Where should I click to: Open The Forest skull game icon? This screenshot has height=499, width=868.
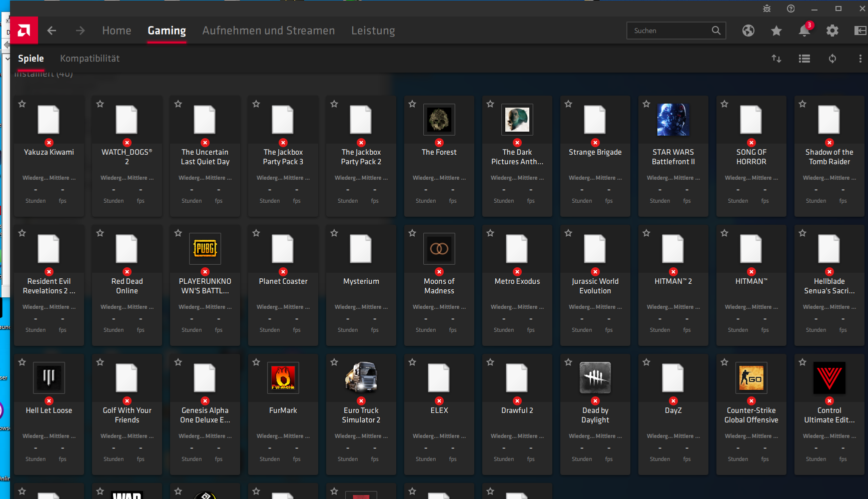439,120
